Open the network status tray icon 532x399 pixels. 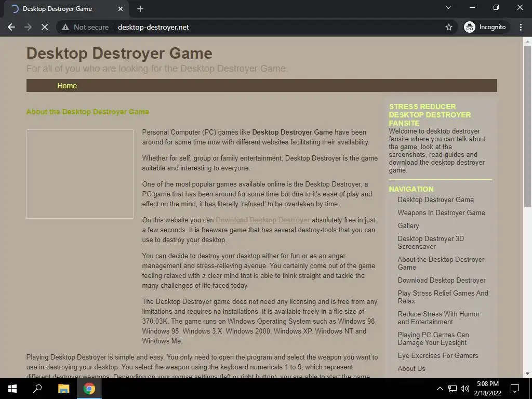coord(453,389)
